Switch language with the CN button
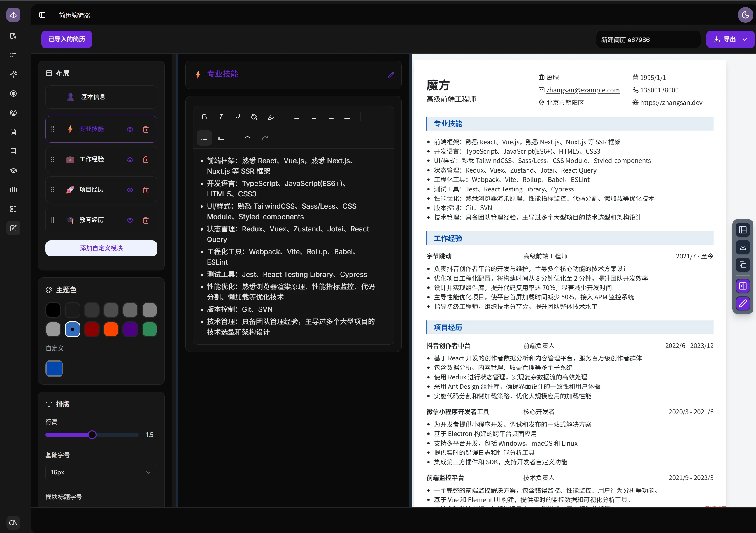This screenshot has height=533, width=756. [13, 523]
